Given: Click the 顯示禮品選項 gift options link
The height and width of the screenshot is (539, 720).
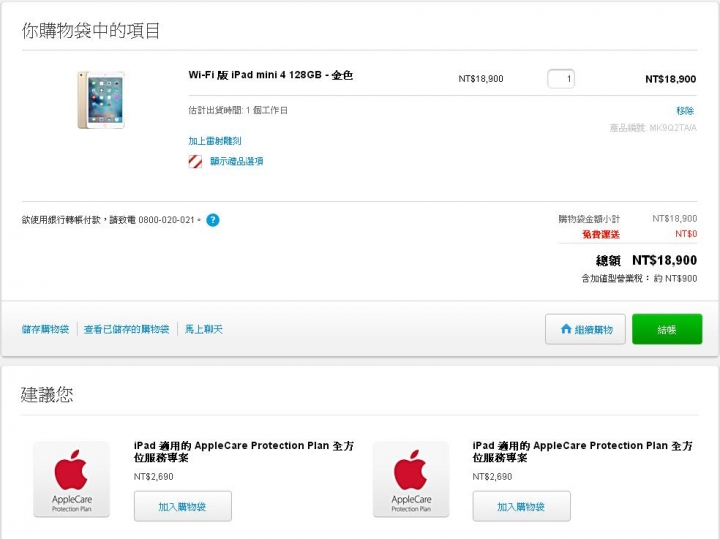Looking at the screenshot, I should click(x=236, y=161).
